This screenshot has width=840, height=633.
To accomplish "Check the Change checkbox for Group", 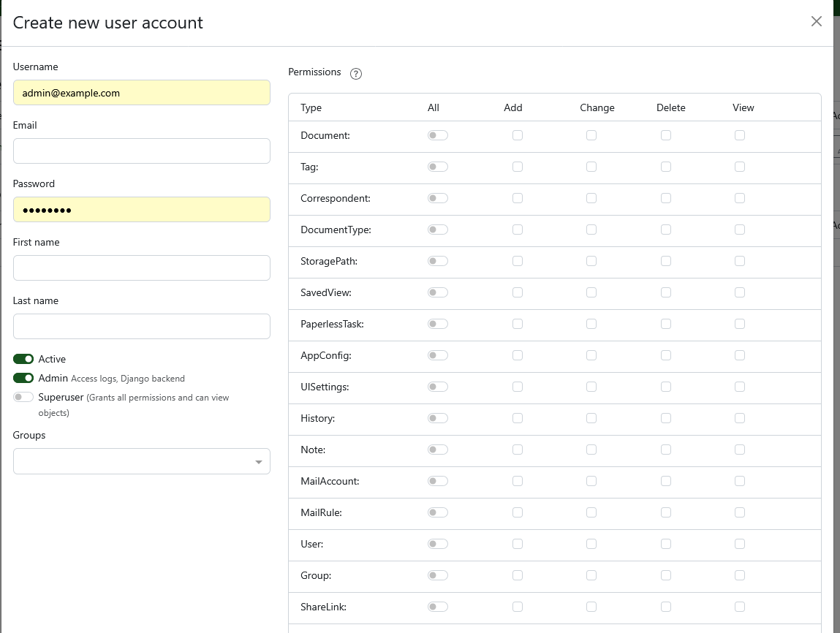I will [x=591, y=575].
